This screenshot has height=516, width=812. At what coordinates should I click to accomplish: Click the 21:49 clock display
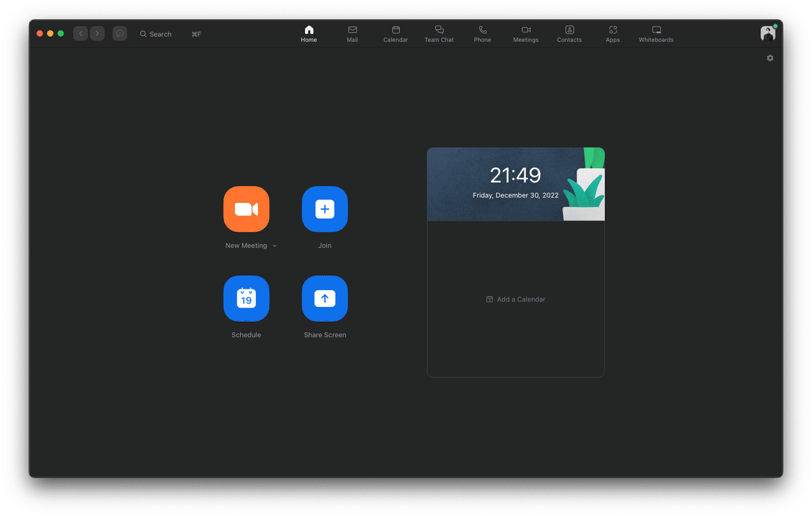[x=516, y=175]
